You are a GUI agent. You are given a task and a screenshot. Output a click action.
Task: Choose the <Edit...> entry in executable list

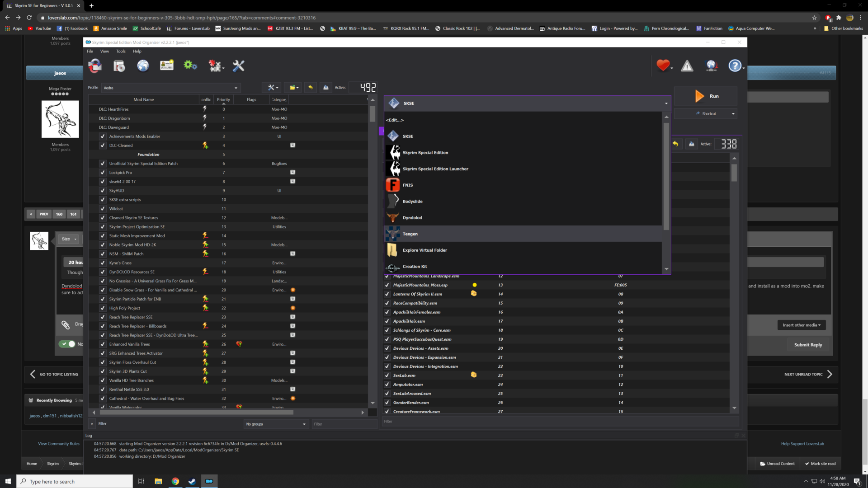pos(523,120)
